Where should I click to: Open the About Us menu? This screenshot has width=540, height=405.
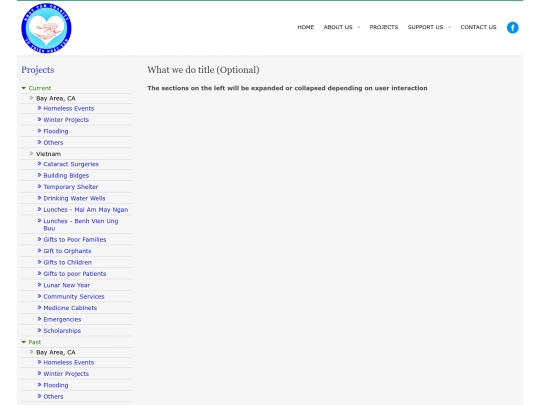338,27
